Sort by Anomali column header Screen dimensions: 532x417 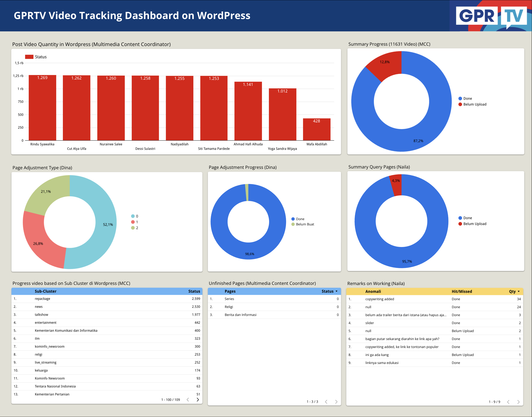coord(373,291)
